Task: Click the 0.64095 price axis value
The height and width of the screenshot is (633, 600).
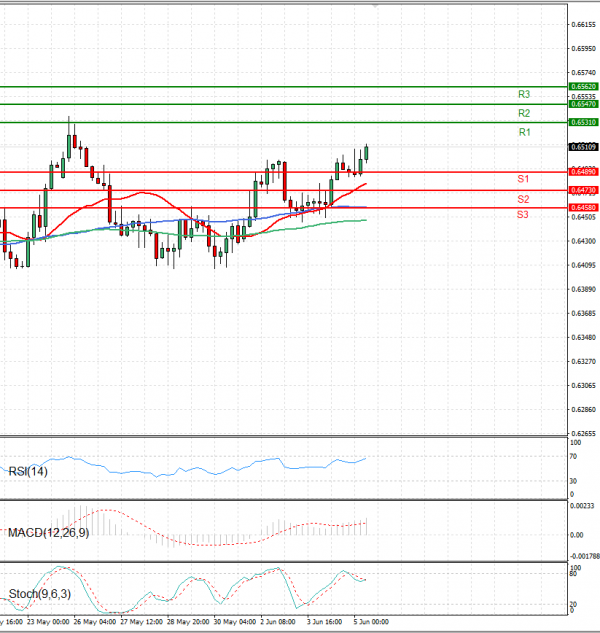Action: point(583,265)
